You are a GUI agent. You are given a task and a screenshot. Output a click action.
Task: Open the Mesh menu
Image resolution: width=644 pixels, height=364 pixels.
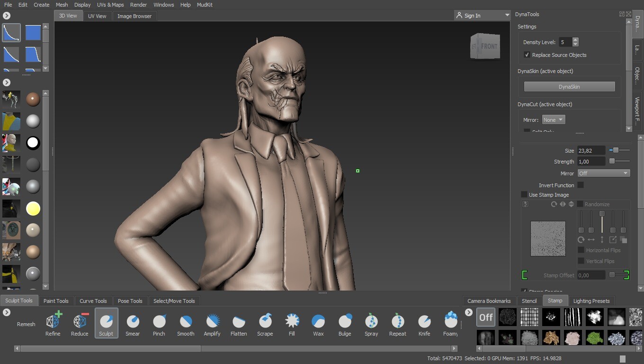coord(62,4)
